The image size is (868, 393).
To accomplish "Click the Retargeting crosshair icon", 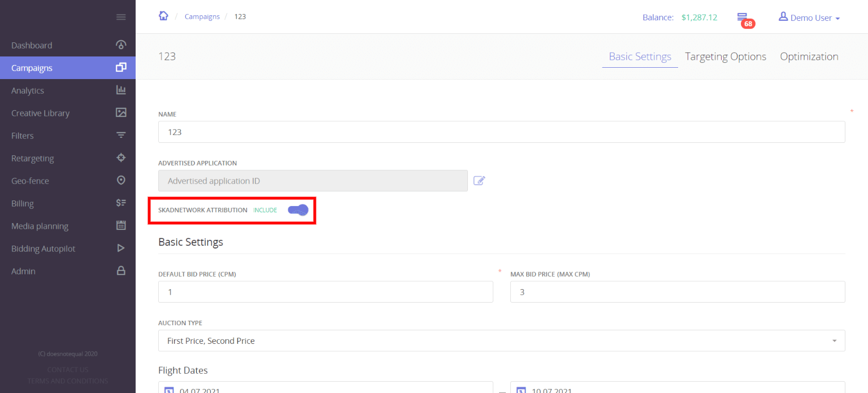I will click(121, 158).
